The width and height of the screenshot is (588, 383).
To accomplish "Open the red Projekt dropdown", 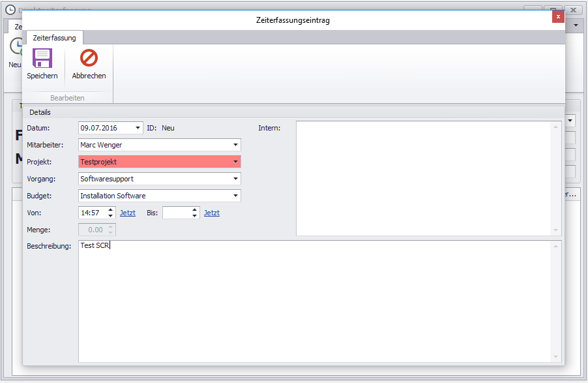I will 235,162.
